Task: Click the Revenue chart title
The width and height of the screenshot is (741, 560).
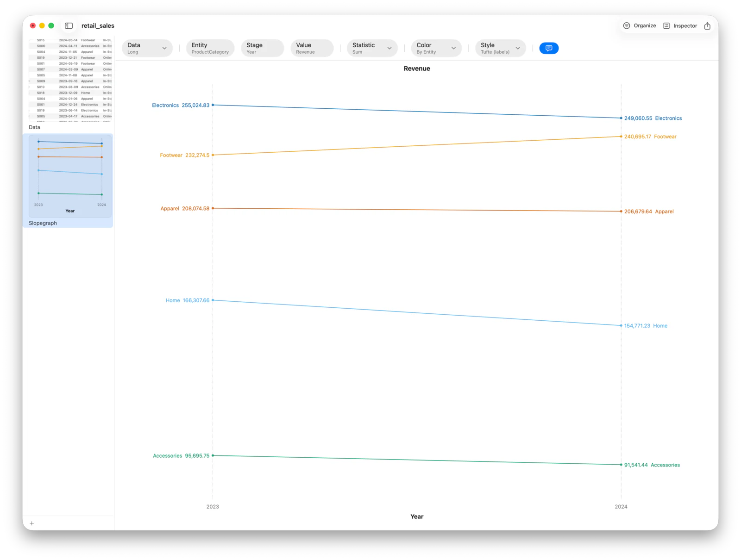Action: tap(417, 68)
